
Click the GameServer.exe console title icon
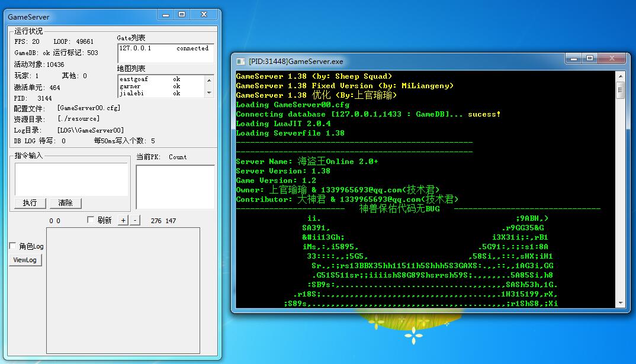[241, 61]
